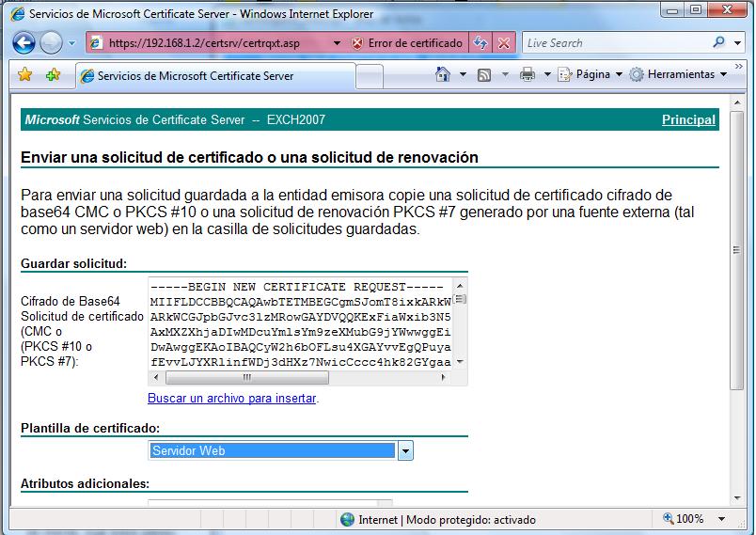Expand the zoom level dropdown arrow
756x535 pixels.
[722, 519]
